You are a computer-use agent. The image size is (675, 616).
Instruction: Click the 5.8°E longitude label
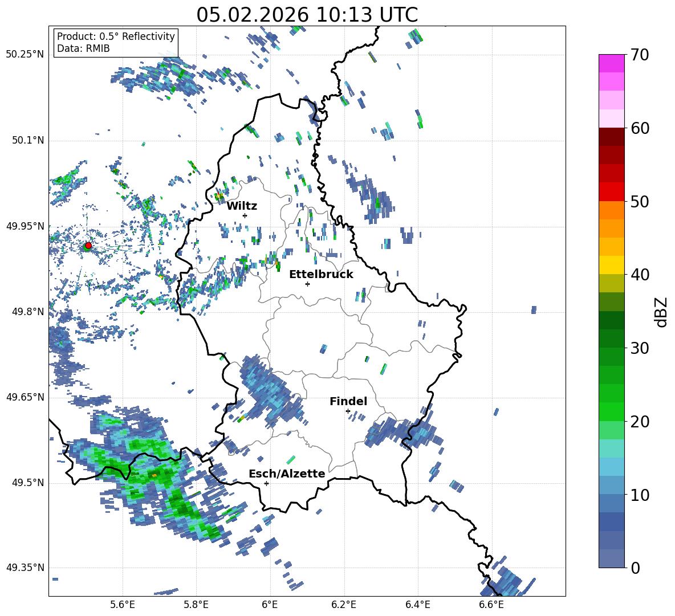tap(196, 605)
